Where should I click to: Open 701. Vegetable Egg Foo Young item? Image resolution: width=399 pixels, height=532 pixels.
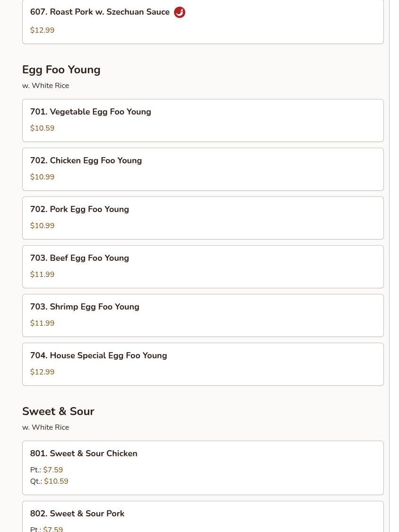click(91, 112)
